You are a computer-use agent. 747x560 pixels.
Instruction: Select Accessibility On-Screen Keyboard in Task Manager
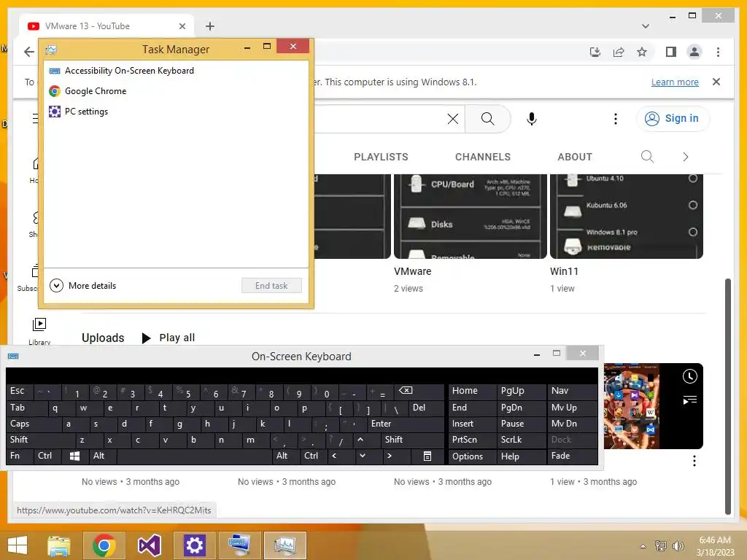coord(176,71)
